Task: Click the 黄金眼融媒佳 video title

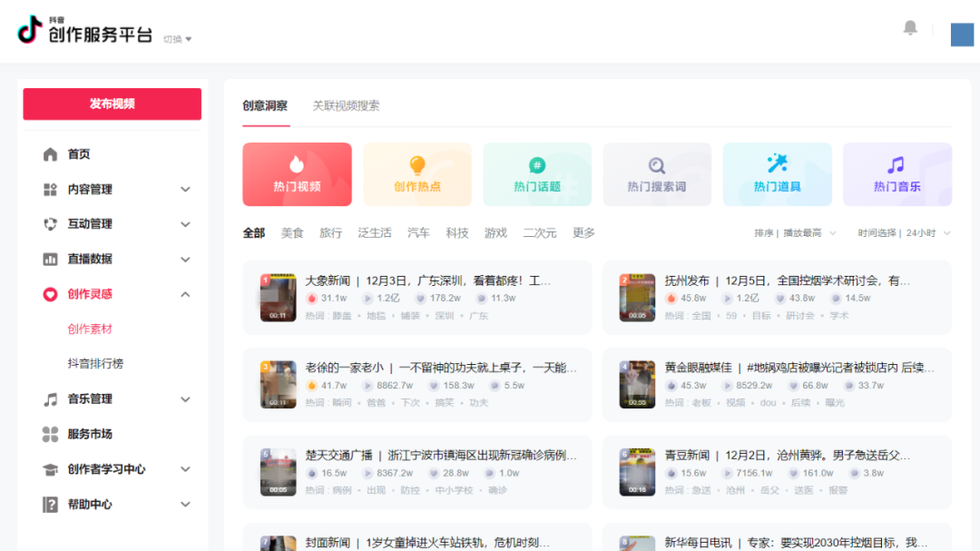Action: pos(800,368)
